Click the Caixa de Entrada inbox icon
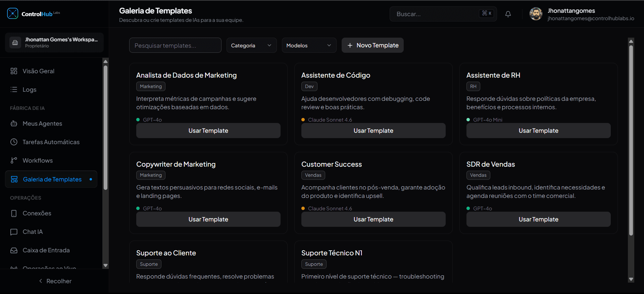This screenshot has width=644, height=294. 14,250
